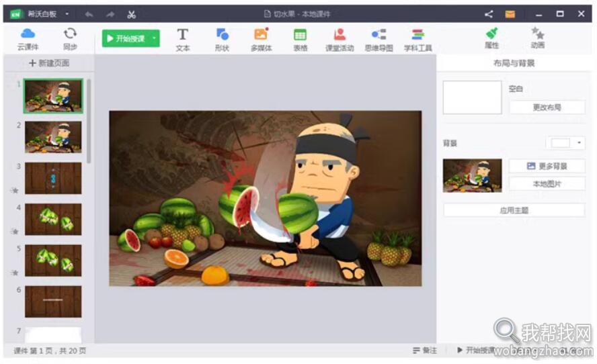Click the undo arrow in title bar
The width and height of the screenshot is (597, 364).
click(x=89, y=15)
